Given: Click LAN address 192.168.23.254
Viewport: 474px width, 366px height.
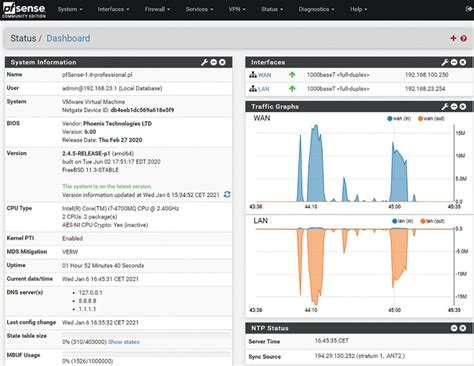Looking at the screenshot, I should (425, 89).
